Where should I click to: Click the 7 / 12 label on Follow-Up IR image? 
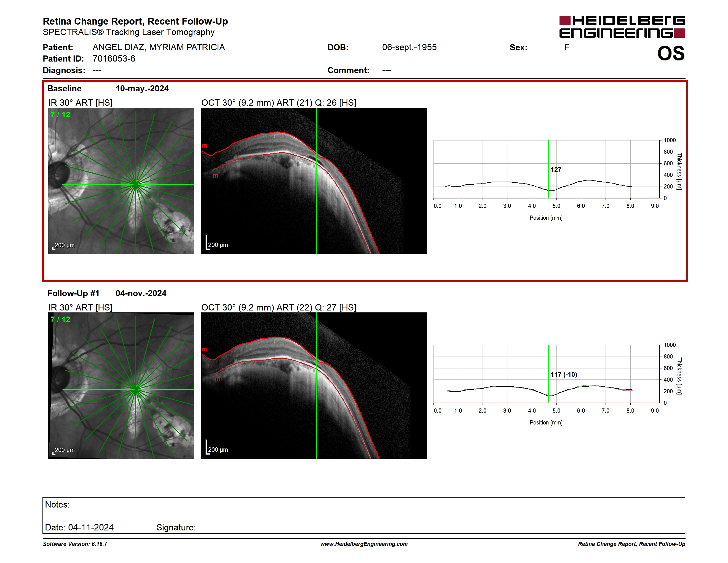[x=60, y=320]
